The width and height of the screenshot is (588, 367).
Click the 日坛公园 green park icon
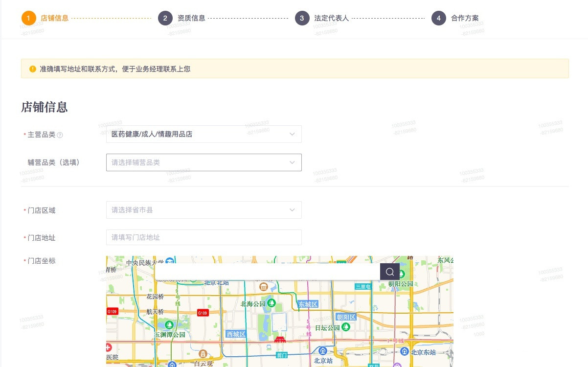pyautogui.click(x=345, y=327)
